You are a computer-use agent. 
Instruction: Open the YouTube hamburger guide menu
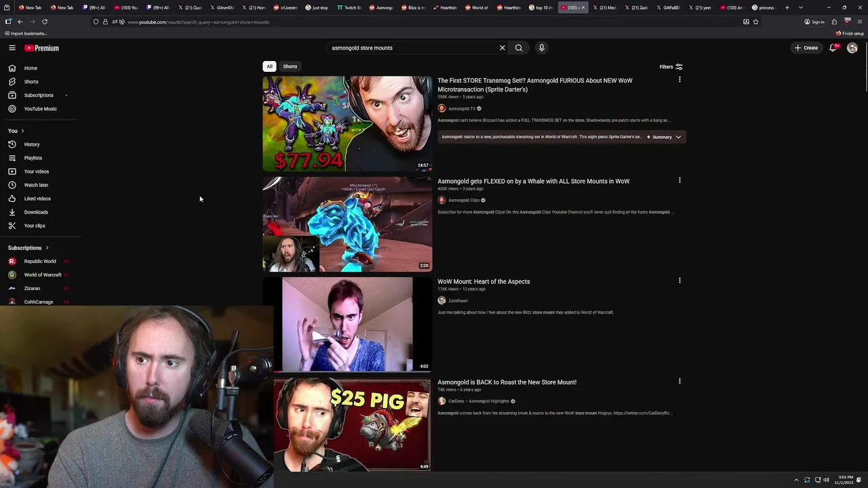12,48
